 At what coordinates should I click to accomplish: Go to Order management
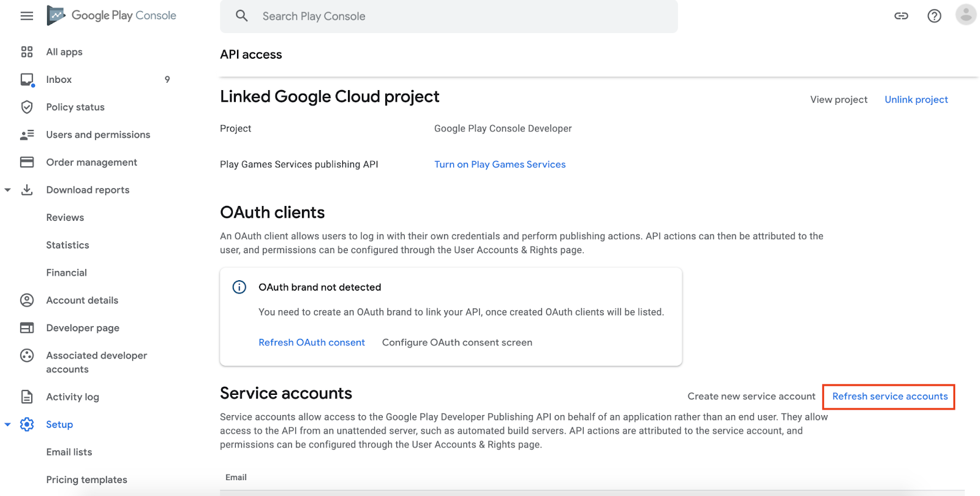point(91,162)
